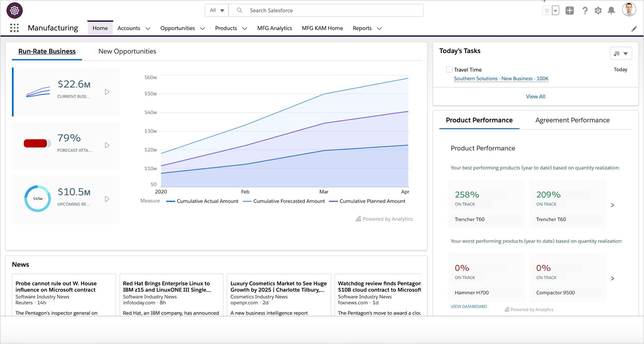Click the play arrow beside 79%
The width and height of the screenshot is (644, 344).
tap(107, 145)
